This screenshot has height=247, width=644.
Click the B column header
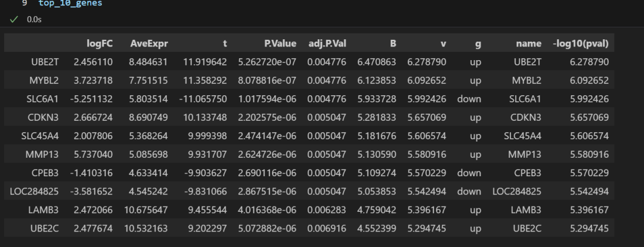click(393, 43)
